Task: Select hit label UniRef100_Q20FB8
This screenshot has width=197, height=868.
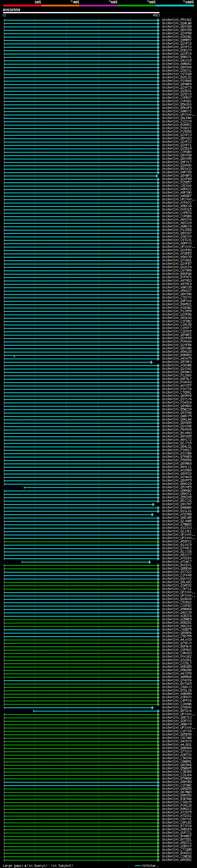Action: pyautogui.click(x=177, y=33)
